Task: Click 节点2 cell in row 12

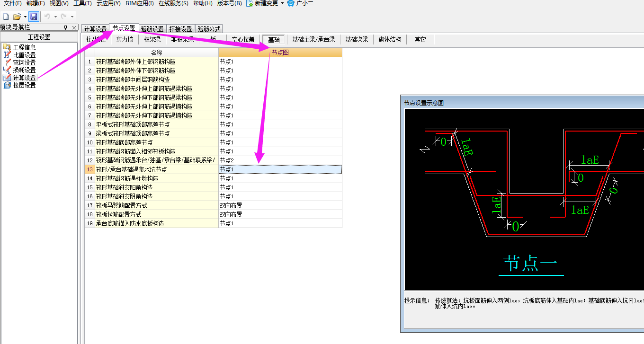Action: (280, 160)
